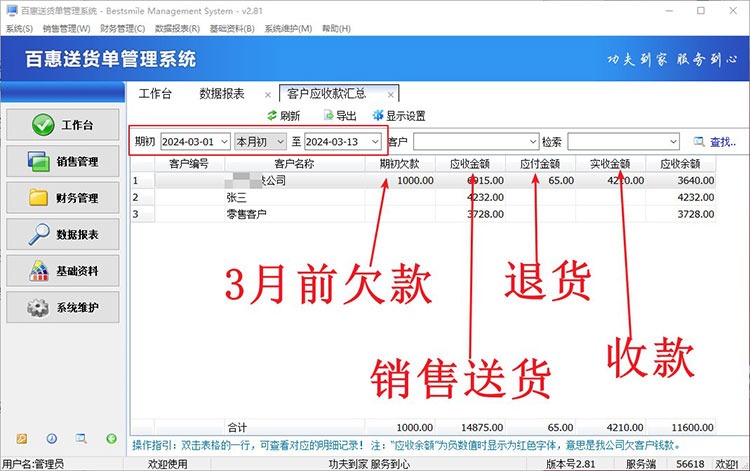This screenshot has width=750, height=471.
Task: Open the 销售管理(W) menu
Action: coord(66,29)
